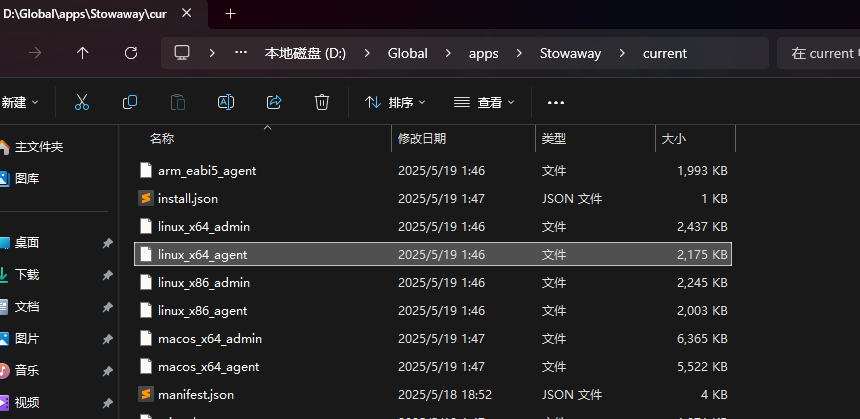Open 图片 in the sidebar
Image resolution: width=860 pixels, height=419 pixels.
(x=26, y=339)
